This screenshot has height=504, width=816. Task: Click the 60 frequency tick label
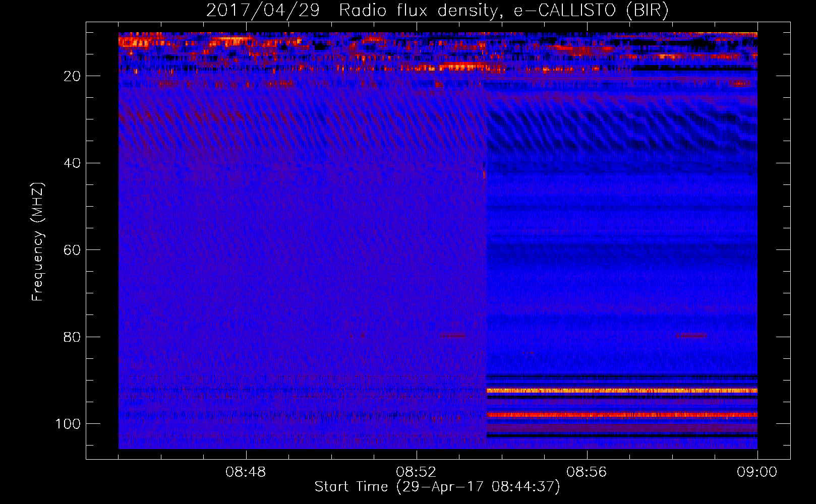click(72, 250)
